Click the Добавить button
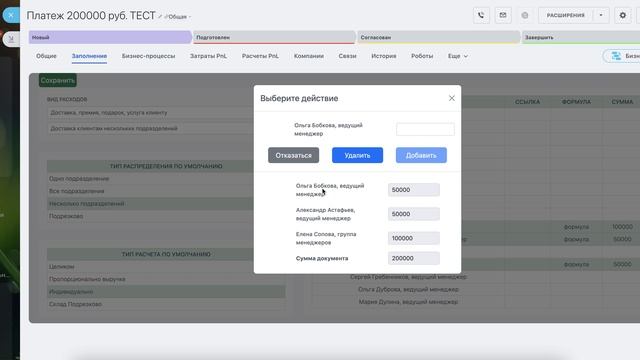The height and width of the screenshot is (360, 640). click(421, 155)
